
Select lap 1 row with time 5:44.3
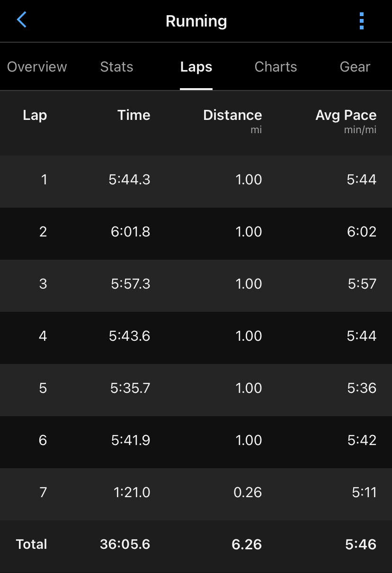(x=196, y=180)
